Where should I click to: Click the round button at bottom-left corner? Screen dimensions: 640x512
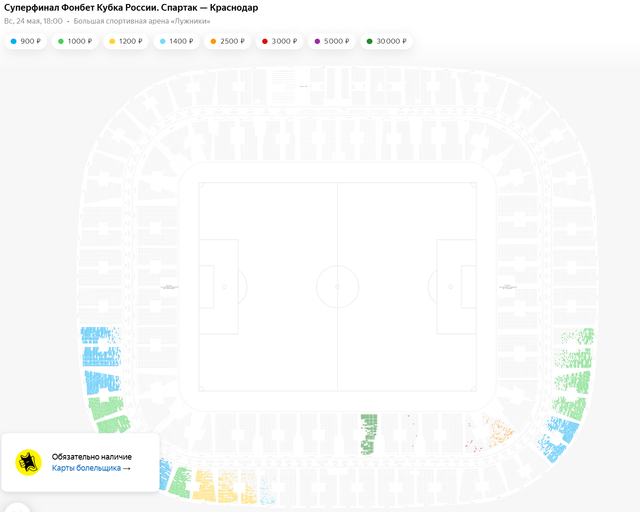(17, 508)
